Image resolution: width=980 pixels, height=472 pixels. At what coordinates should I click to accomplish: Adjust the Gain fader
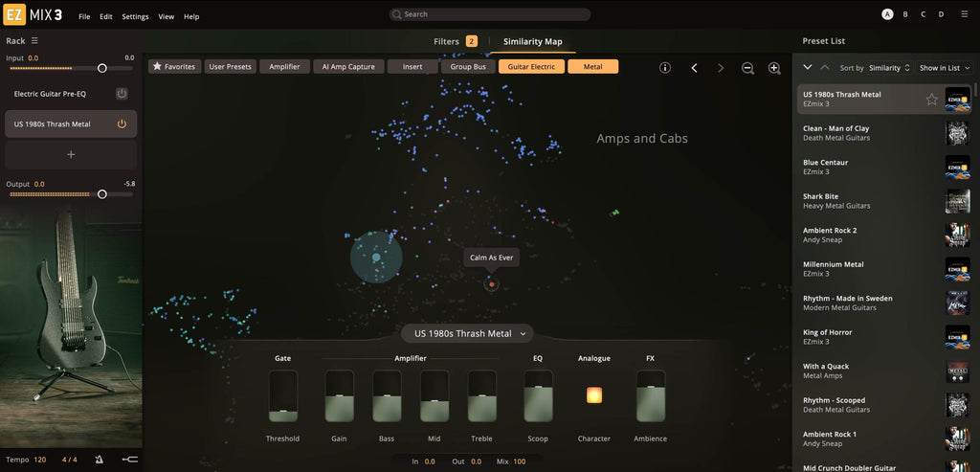click(x=339, y=396)
